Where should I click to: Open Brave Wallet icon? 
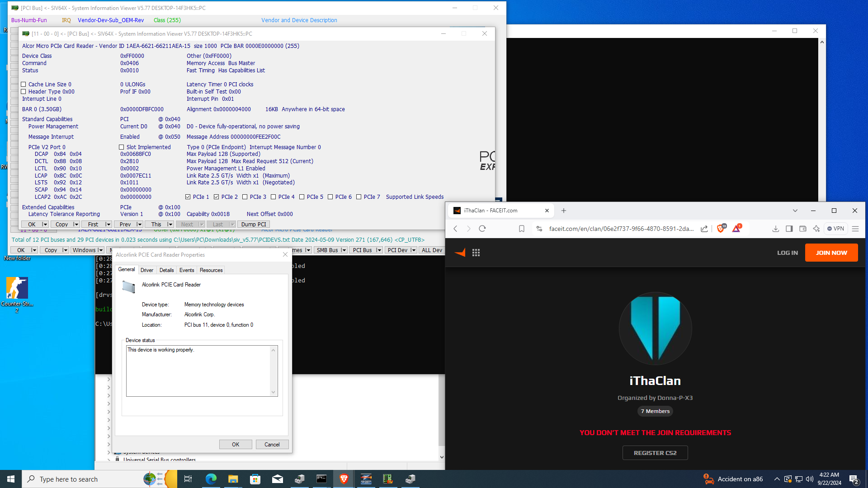click(803, 229)
